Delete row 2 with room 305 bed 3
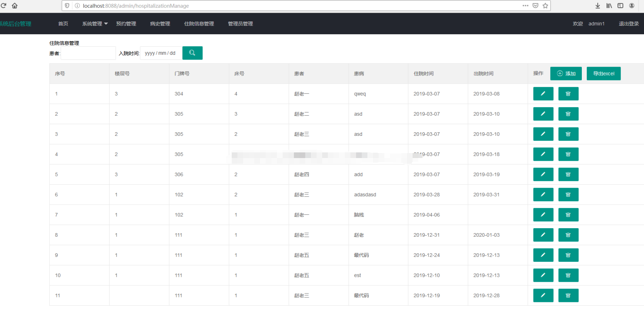 [x=568, y=114]
